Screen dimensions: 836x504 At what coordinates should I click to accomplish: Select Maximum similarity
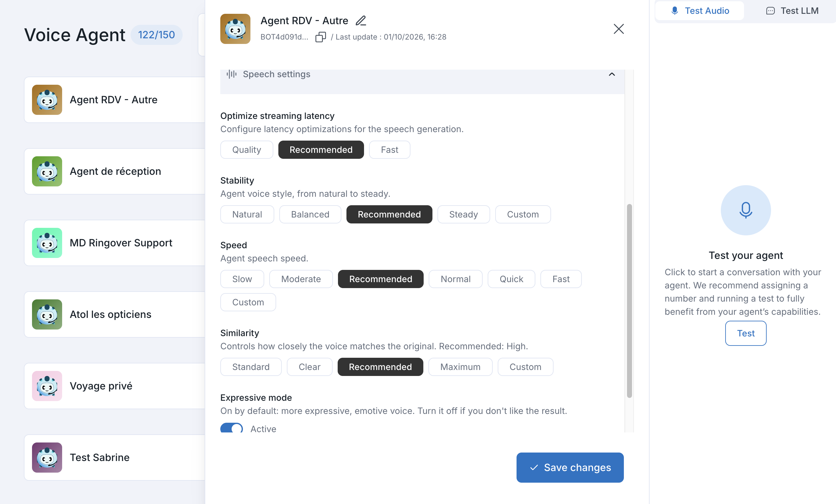click(460, 367)
